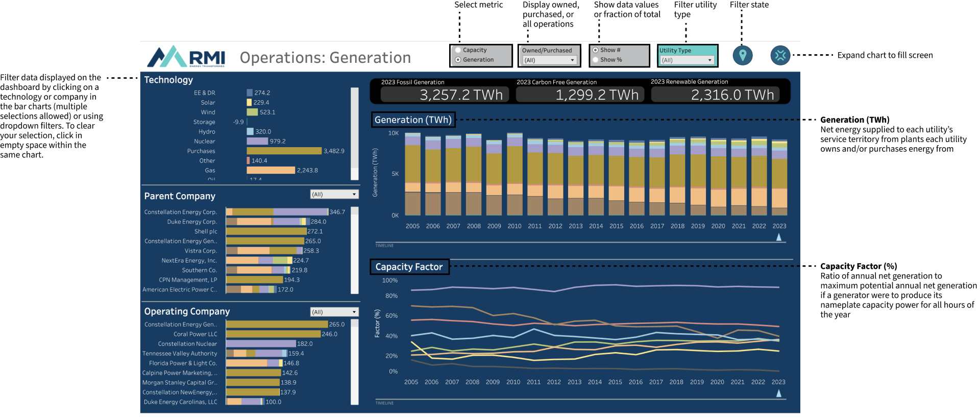Open the Owned/Purchased dropdown
This screenshot has width=980, height=420.
tap(549, 60)
